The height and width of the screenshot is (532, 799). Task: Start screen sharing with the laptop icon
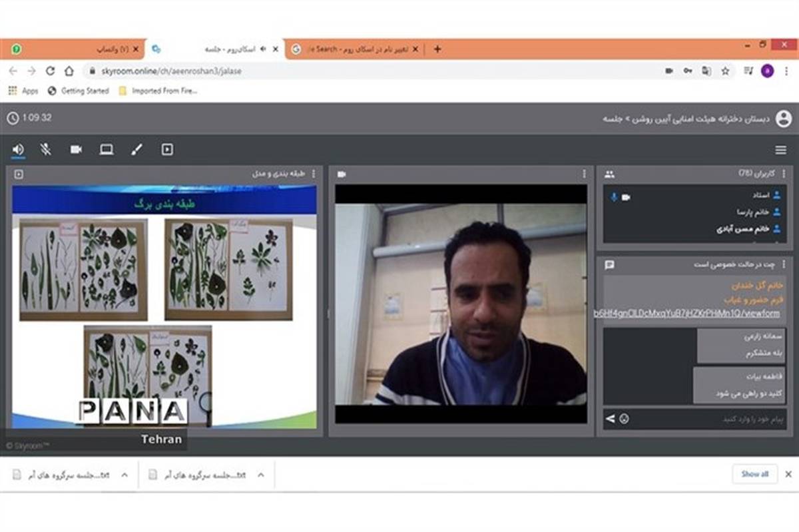[x=107, y=150]
